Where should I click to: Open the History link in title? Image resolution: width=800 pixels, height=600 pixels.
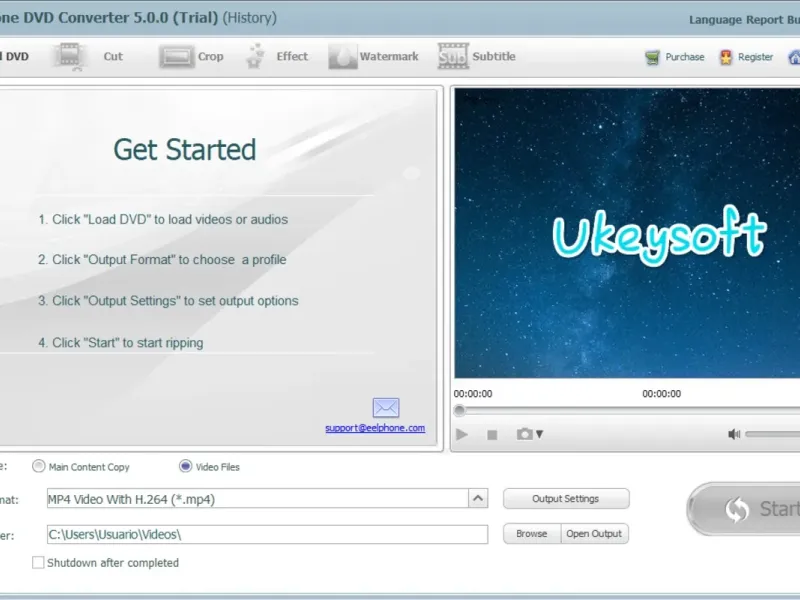click(x=249, y=18)
